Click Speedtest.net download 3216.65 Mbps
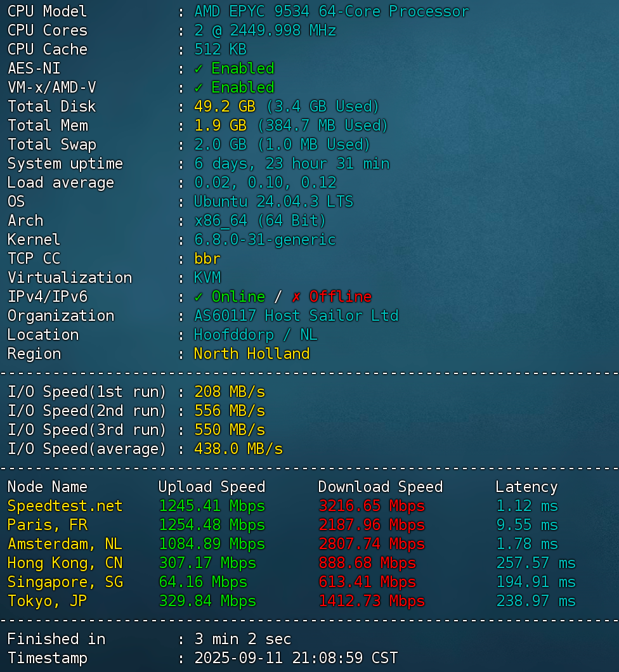619x672 pixels. tap(371, 506)
